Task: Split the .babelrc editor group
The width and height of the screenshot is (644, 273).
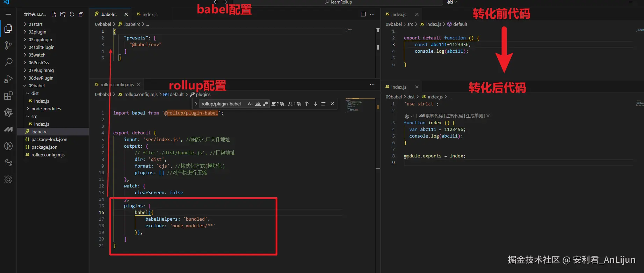Action: tap(363, 14)
